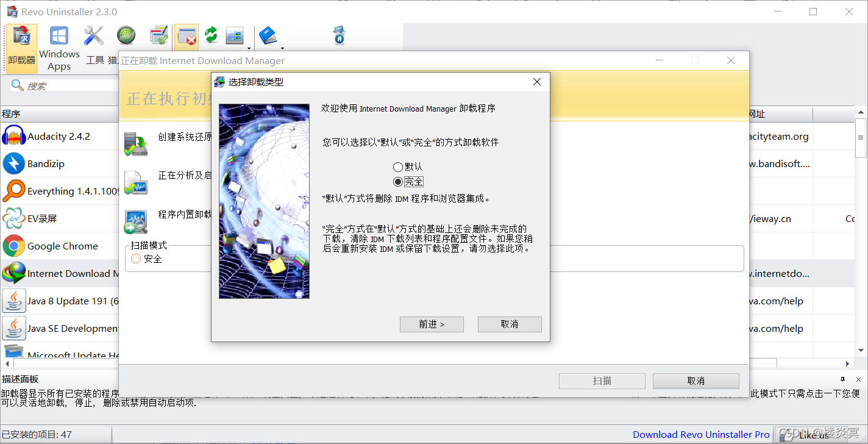Select the Bandizip program icon
The image size is (868, 444).
click(13, 163)
